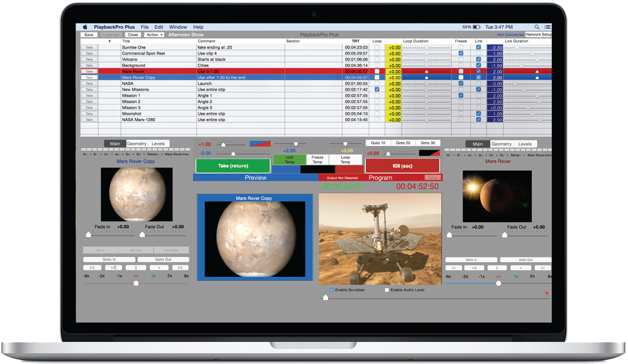
Task: Click the Goto 20 button
Action: click(403, 143)
